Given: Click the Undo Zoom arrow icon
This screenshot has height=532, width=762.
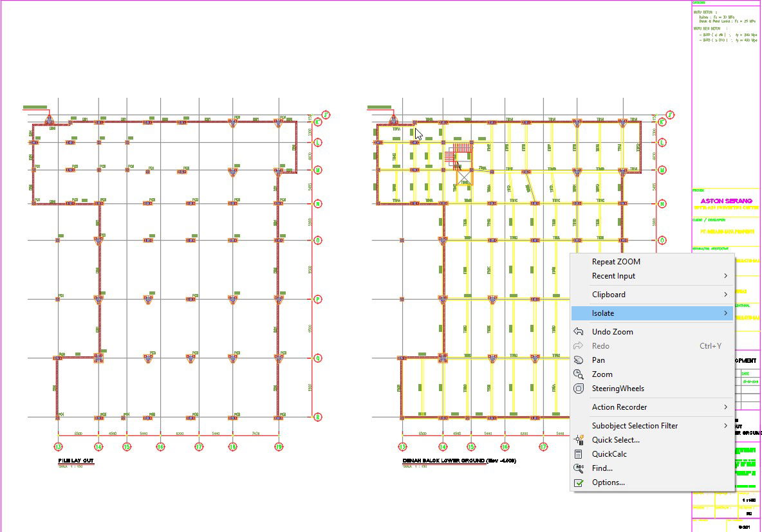Looking at the screenshot, I should 579,332.
